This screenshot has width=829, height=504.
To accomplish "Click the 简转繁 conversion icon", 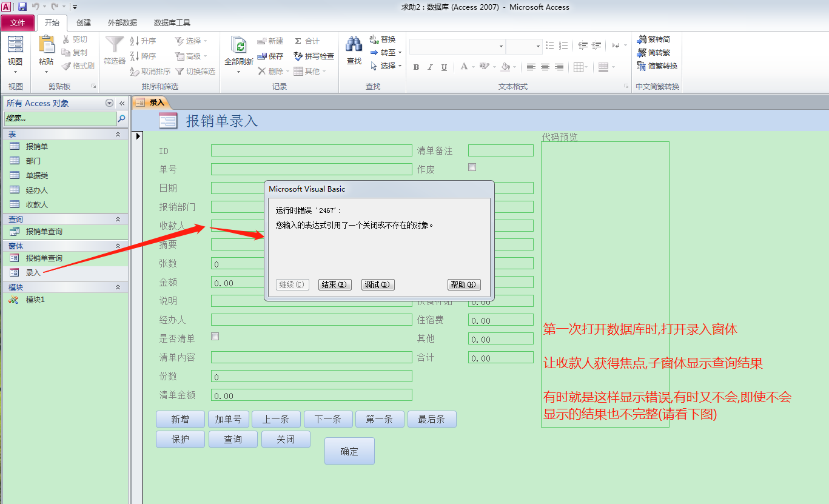I will [653, 53].
